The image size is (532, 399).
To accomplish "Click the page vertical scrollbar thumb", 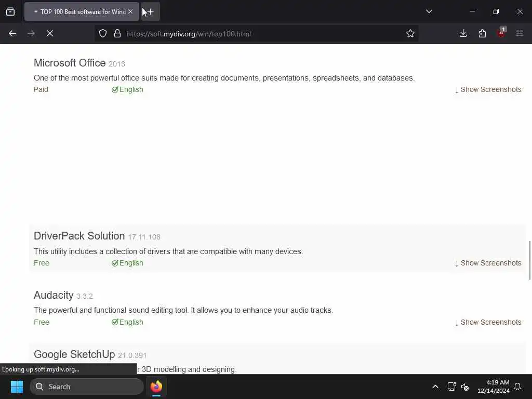I will pos(529,261).
